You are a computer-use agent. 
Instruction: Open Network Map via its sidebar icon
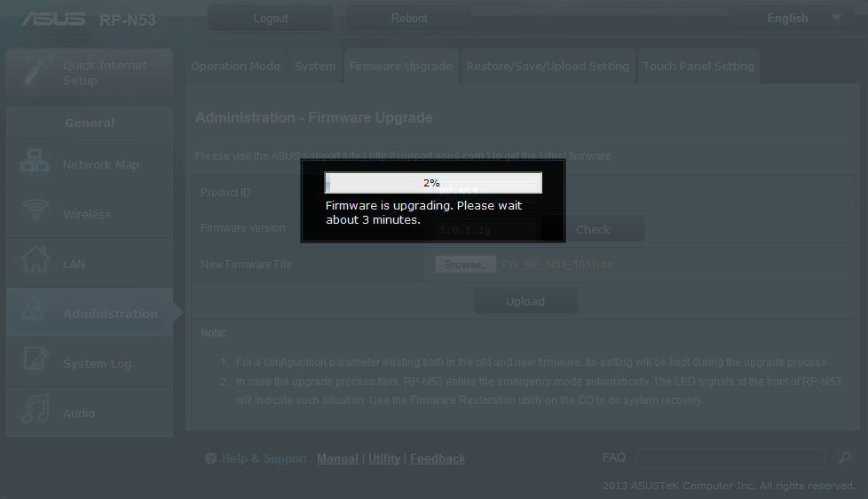click(36, 164)
